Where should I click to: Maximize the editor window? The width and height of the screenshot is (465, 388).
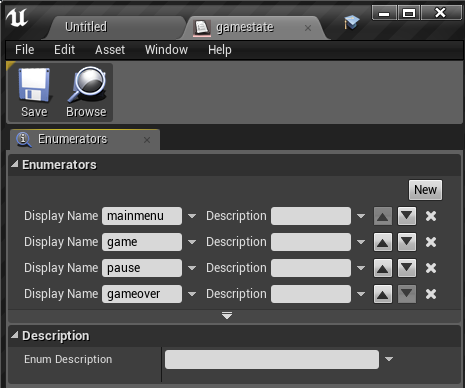pyautogui.click(x=409, y=13)
